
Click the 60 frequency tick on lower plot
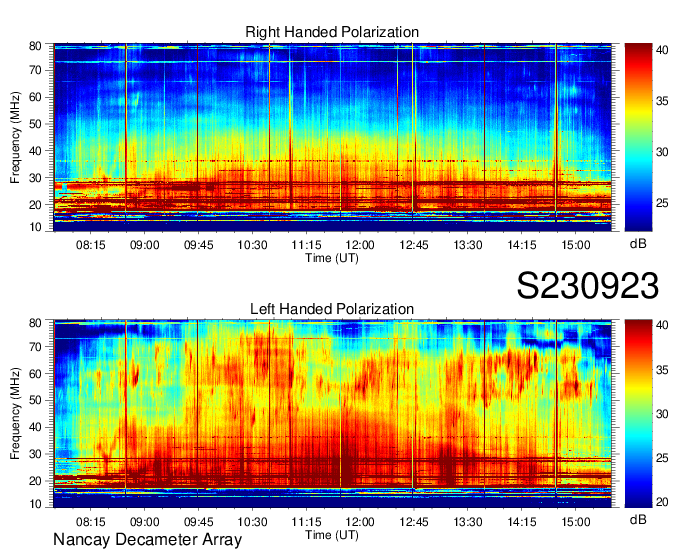[x=35, y=374]
